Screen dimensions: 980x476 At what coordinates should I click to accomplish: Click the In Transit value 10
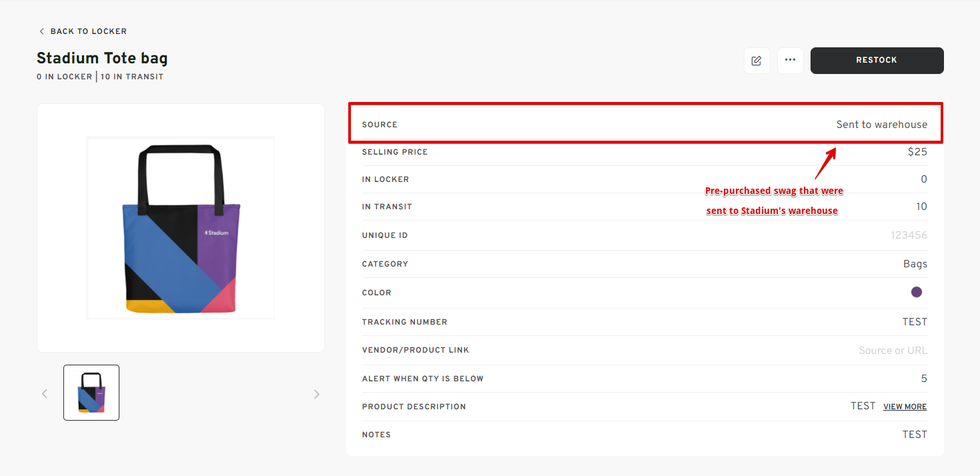921,207
